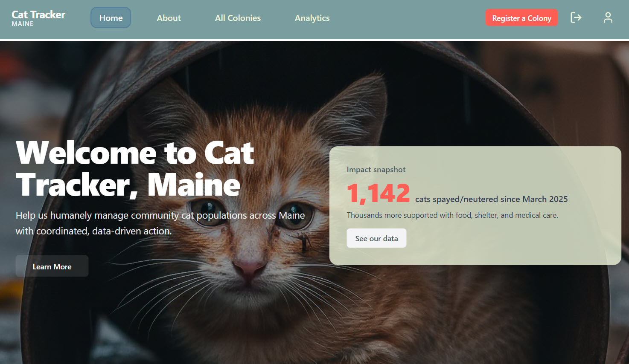Click the Cat Tracker logo text
Screen dimensions: 629x364
click(x=38, y=14)
